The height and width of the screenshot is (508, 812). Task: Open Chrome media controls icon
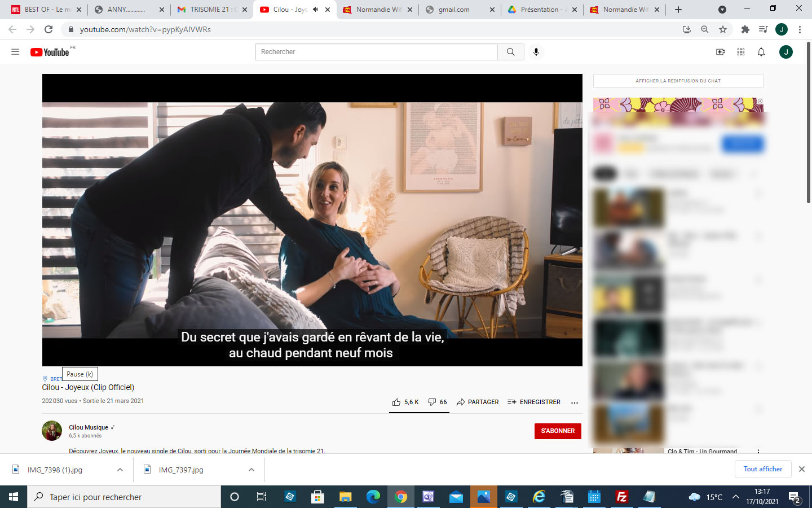click(x=764, y=29)
